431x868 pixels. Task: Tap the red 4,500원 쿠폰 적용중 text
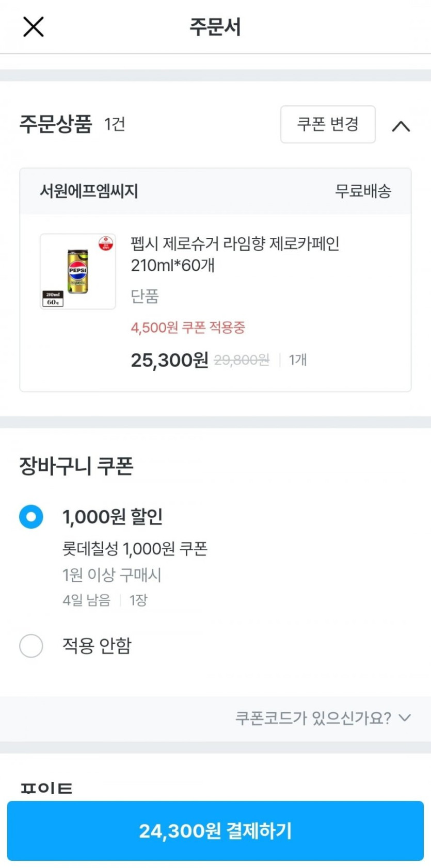[188, 327]
